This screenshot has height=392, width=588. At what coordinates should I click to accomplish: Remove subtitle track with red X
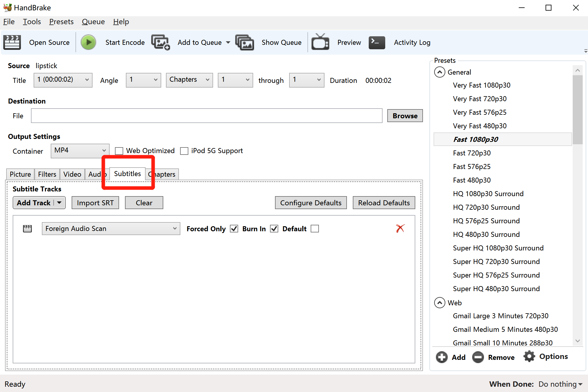[400, 228]
